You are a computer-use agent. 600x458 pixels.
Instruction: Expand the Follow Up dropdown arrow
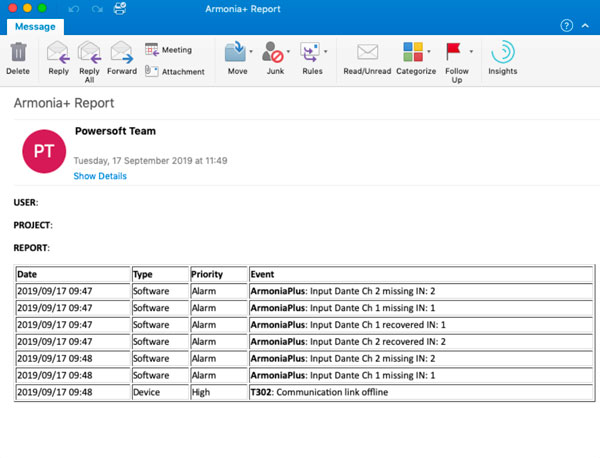pos(471,51)
